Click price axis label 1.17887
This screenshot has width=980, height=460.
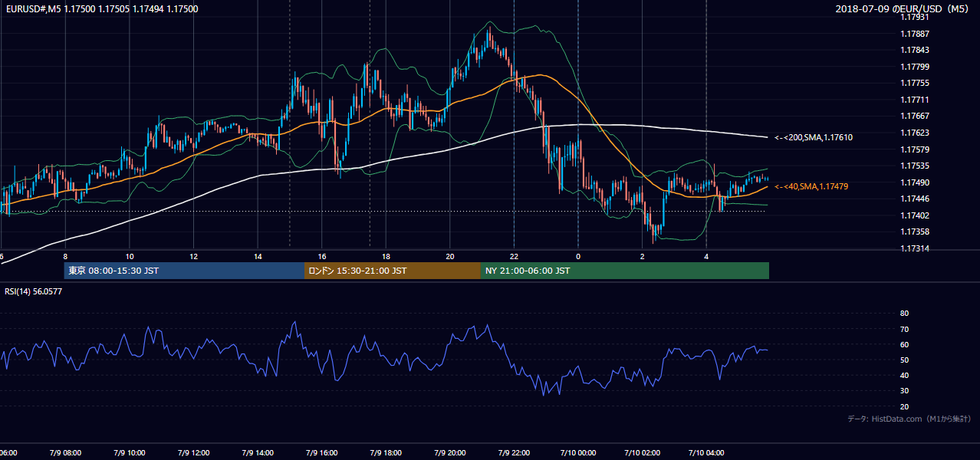[x=916, y=34]
